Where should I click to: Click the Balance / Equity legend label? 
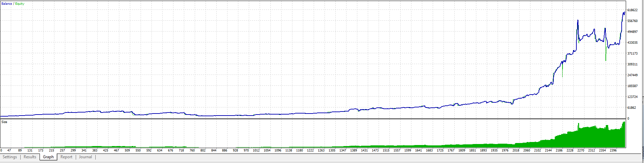13,4
